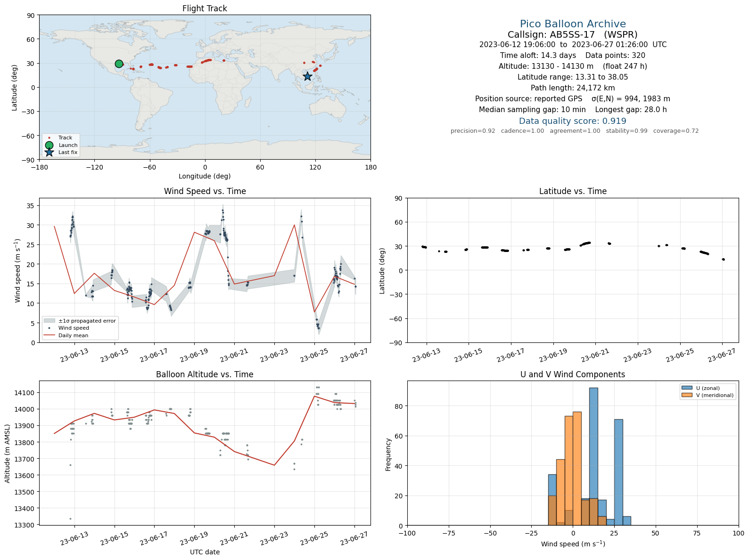
Task: Click the blue Last fix star on the map
Action: (x=307, y=76)
